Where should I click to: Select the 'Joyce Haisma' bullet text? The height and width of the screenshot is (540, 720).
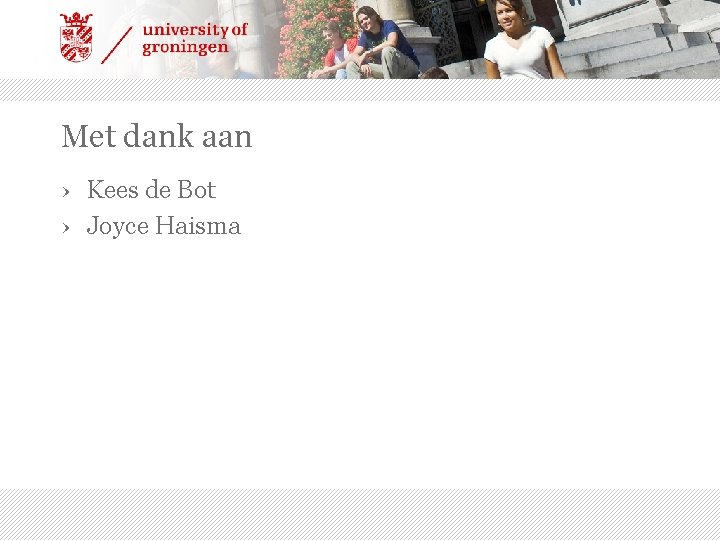click(163, 226)
